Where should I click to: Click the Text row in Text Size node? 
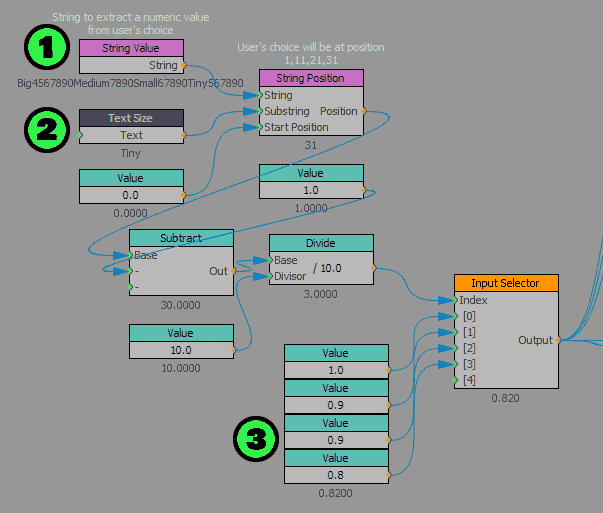click(131, 135)
